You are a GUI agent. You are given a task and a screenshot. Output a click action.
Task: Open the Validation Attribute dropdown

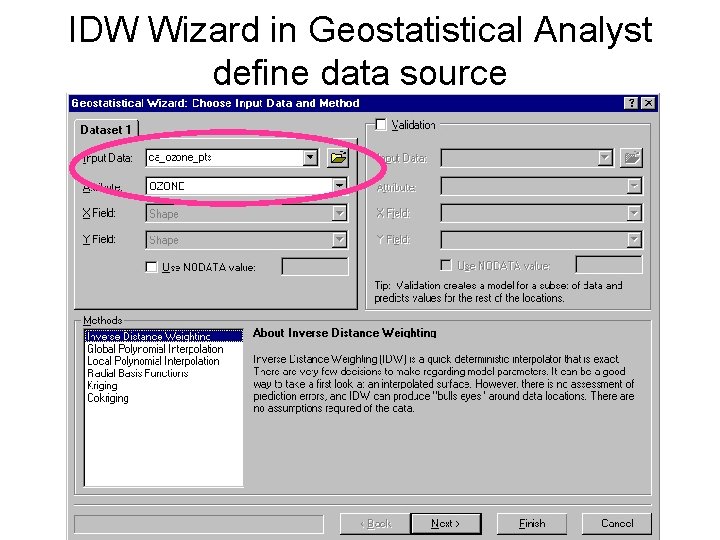pyautogui.click(x=634, y=186)
